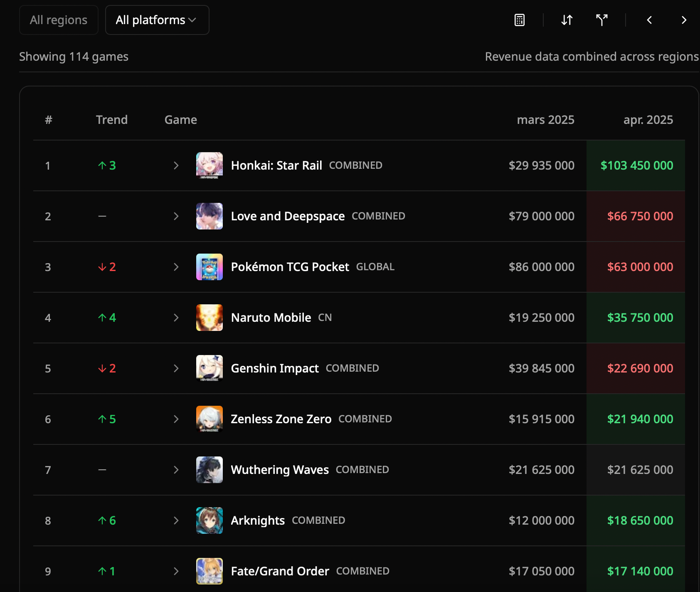The width and height of the screenshot is (700, 592).
Task: Click the Genshin Impact game icon
Action: point(210,368)
